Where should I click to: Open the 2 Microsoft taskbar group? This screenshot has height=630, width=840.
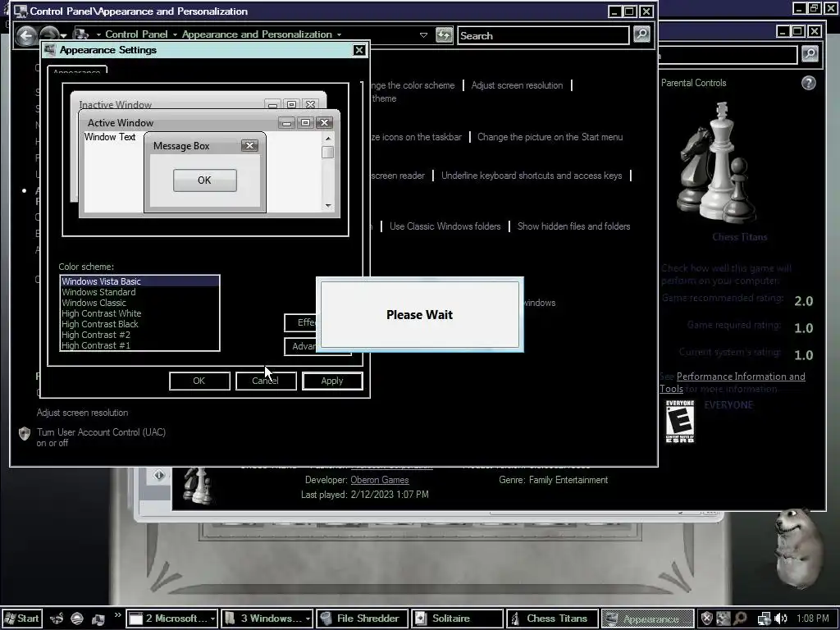coord(172,619)
